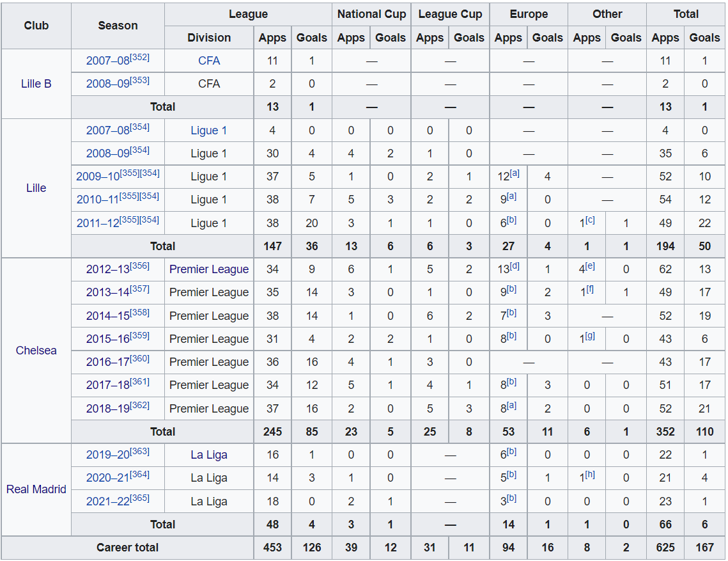Open footnote a on 2009–10 Europe apps
The width and height of the screenshot is (728, 561).
click(x=515, y=173)
